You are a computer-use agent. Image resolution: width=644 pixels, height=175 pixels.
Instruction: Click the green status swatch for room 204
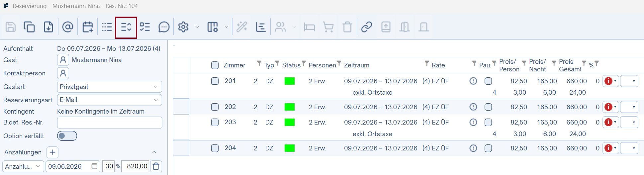point(290,148)
